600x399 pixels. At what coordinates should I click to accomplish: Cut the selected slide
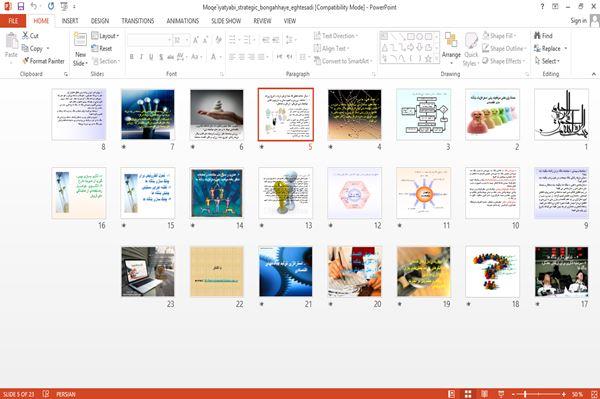point(30,36)
